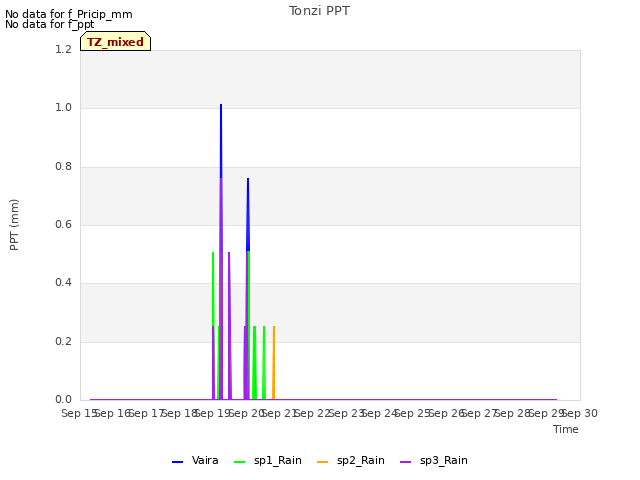Click the purple sp3_Rain legend color marker

(406, 462)
